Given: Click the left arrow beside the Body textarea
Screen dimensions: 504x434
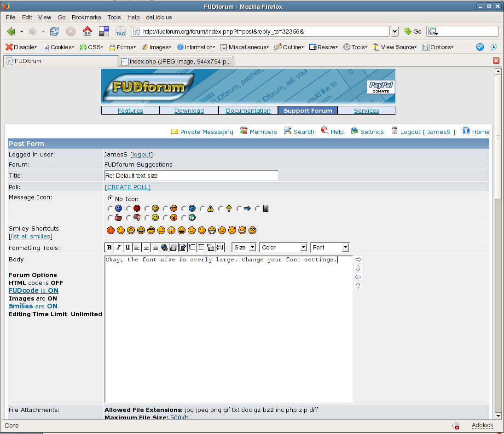Looking at the screenshot, I should point(358,277).
